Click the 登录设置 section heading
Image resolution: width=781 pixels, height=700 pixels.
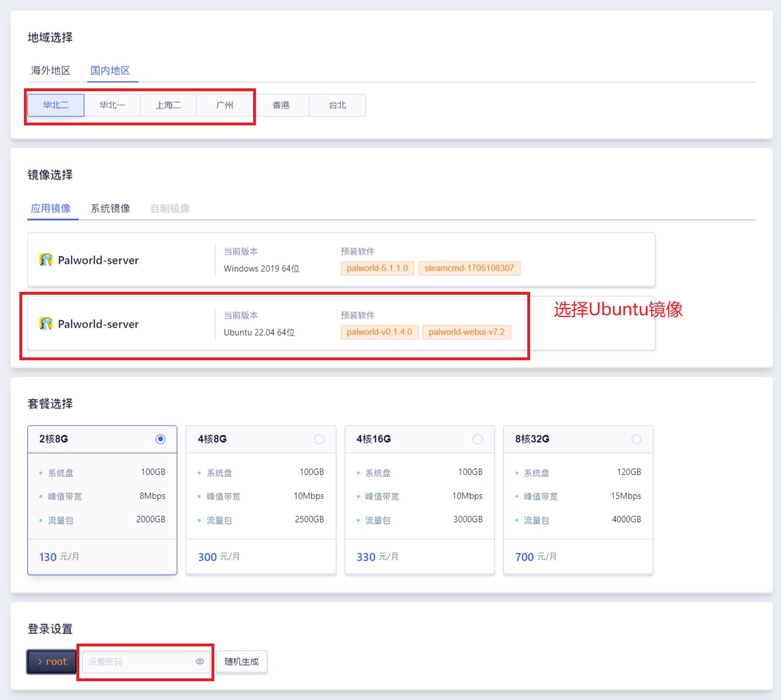[50, 629]
